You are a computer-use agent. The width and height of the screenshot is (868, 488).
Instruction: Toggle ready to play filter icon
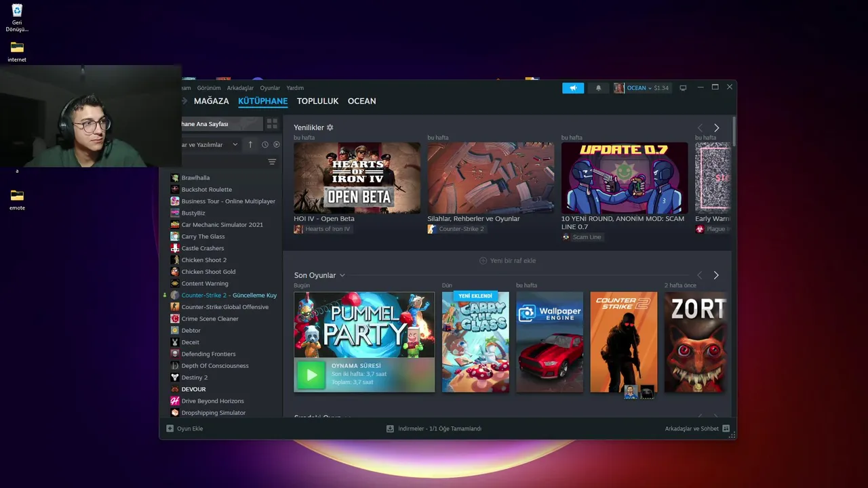coord(277,144)
